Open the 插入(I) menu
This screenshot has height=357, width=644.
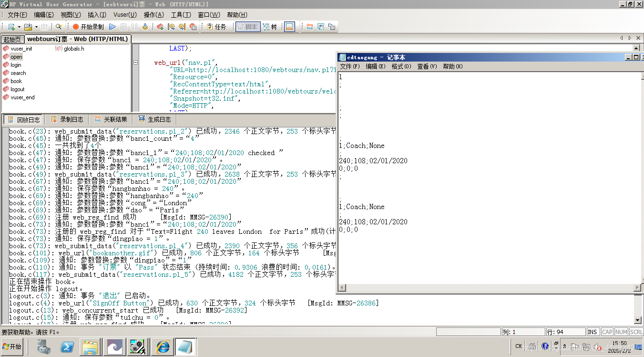(97, 15)
